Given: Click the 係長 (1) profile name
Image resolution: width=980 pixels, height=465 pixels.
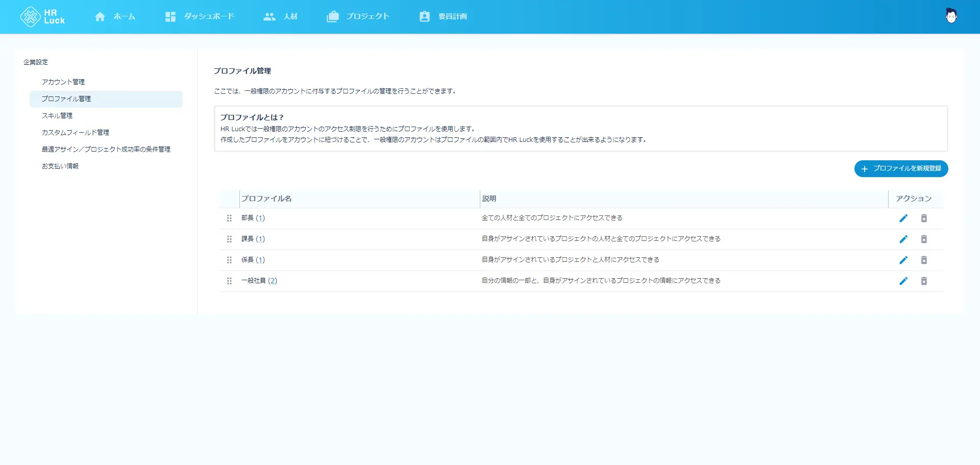Looking at the screenshot, I should 253,260.
